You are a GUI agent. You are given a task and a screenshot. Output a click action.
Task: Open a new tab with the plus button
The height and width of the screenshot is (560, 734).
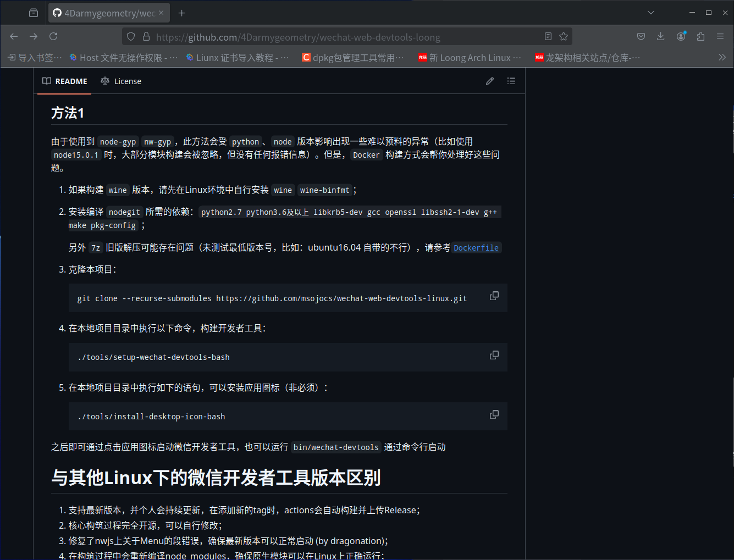point(182,13)
